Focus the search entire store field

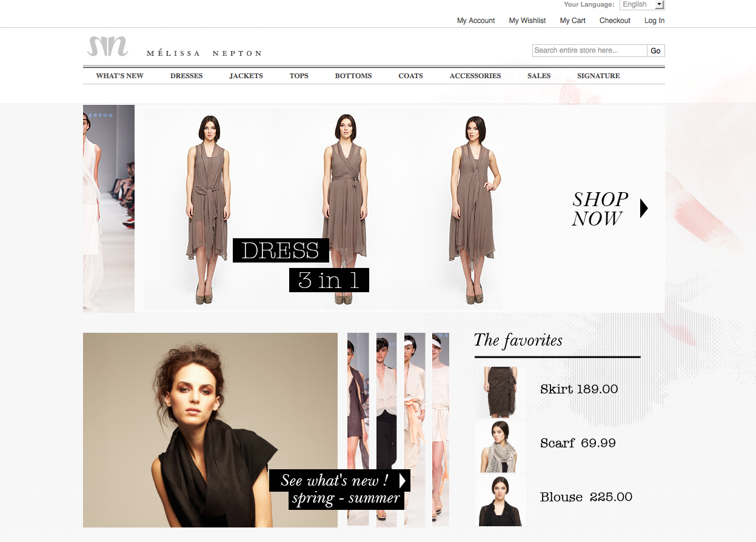[x=589, y=51]
